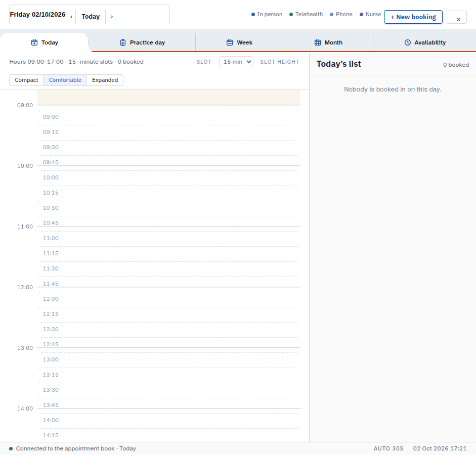Click the 02 Oct 2026 17:21 timestamp
This screenshot has height=455, width=476.
[440, 448]
